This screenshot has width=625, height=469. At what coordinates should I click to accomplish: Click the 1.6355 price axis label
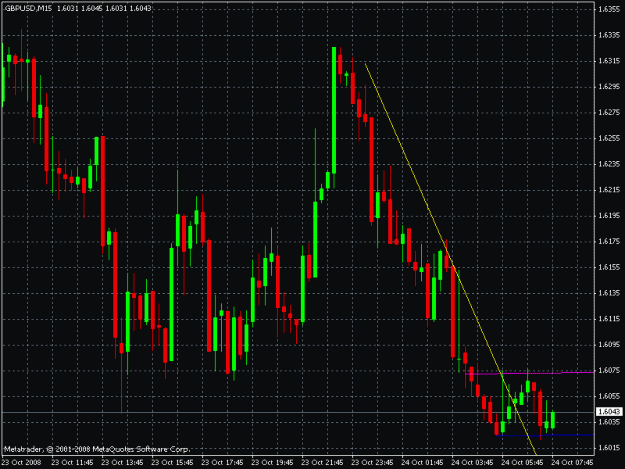[609, 10]
